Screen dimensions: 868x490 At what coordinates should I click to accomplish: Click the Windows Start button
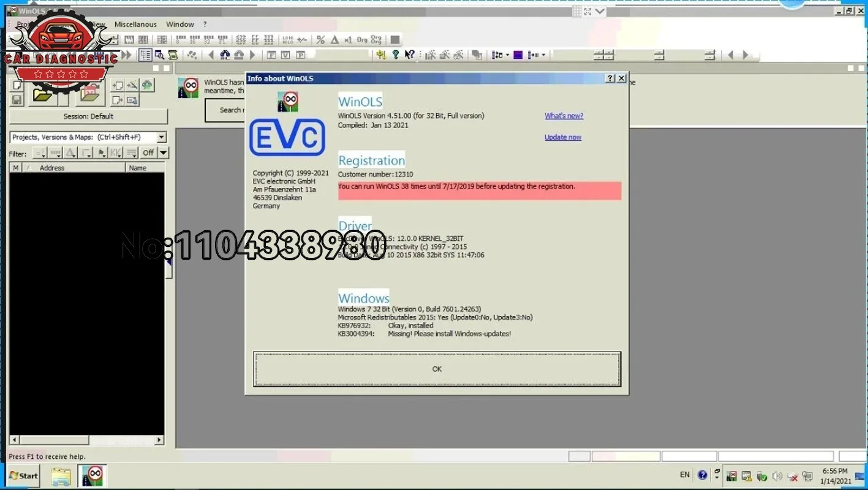pos(23,475)
